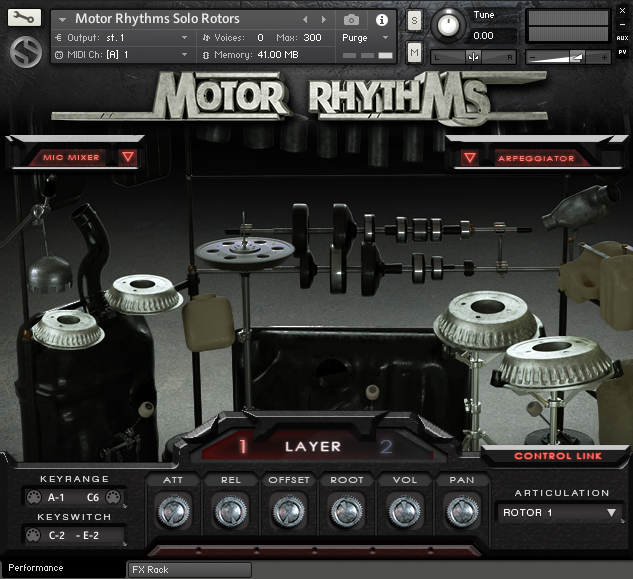Close the instrument with the X button

622,11
